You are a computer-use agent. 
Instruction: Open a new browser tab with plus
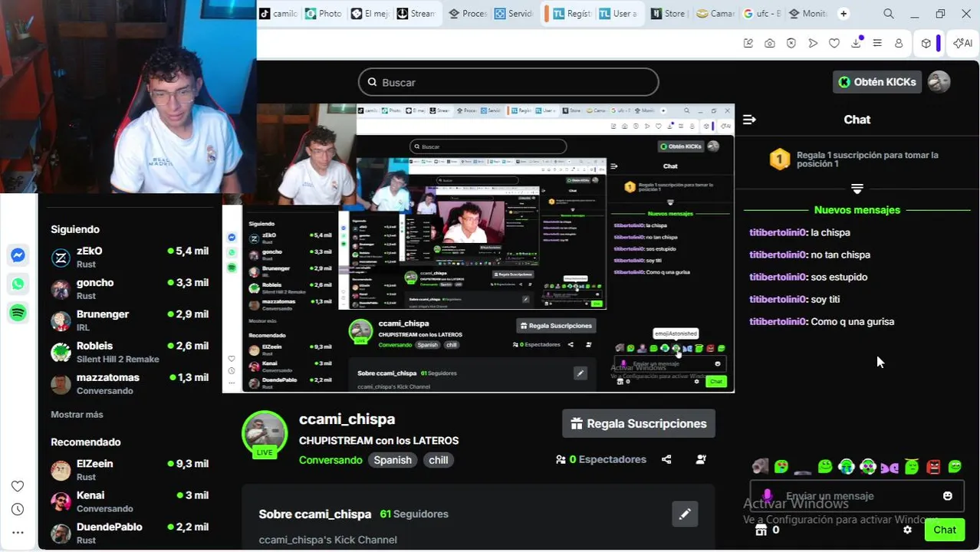[844, 14]
